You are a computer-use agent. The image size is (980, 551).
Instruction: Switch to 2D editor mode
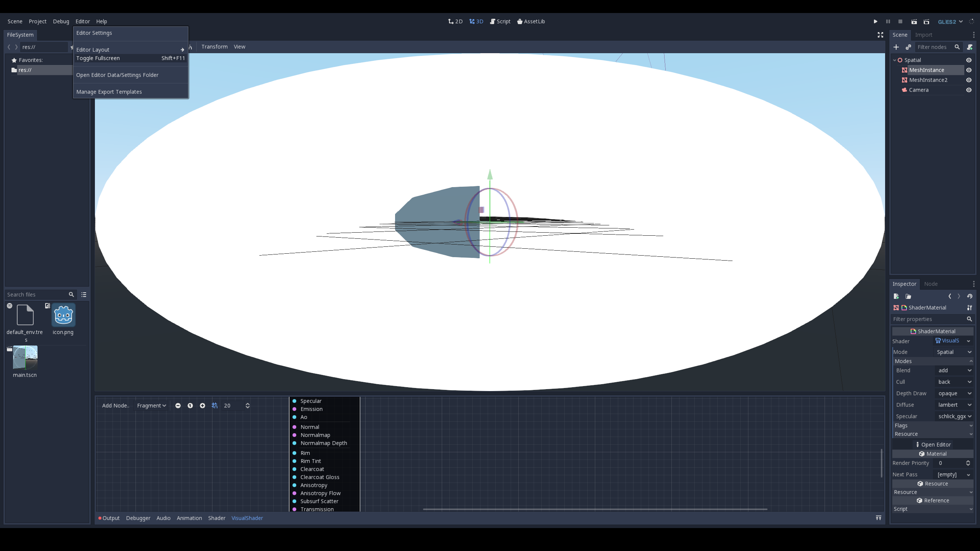pos(455,21)
